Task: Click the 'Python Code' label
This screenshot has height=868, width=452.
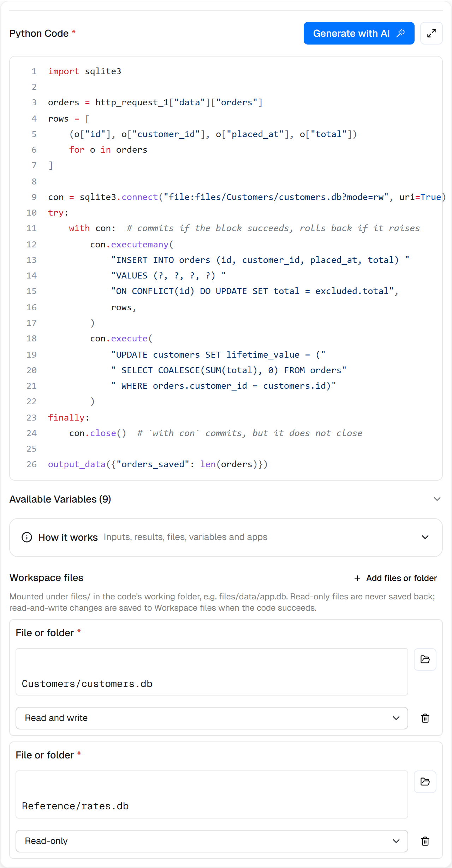Action: (39, 33)
